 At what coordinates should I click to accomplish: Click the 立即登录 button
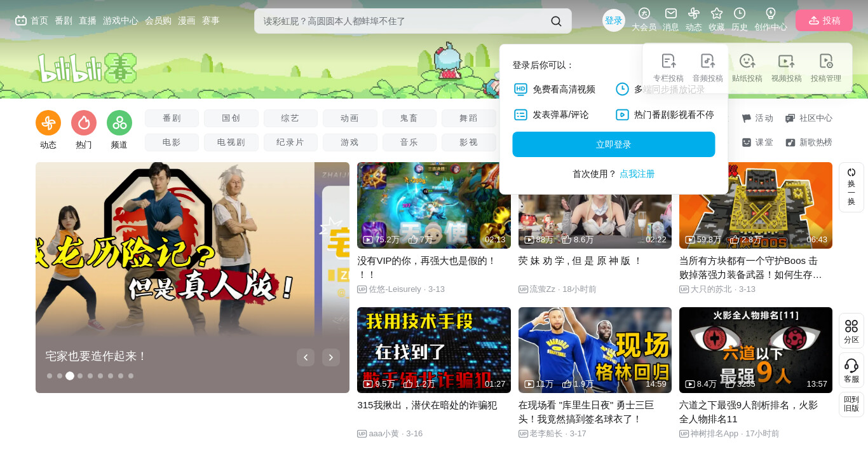[614, 144]
